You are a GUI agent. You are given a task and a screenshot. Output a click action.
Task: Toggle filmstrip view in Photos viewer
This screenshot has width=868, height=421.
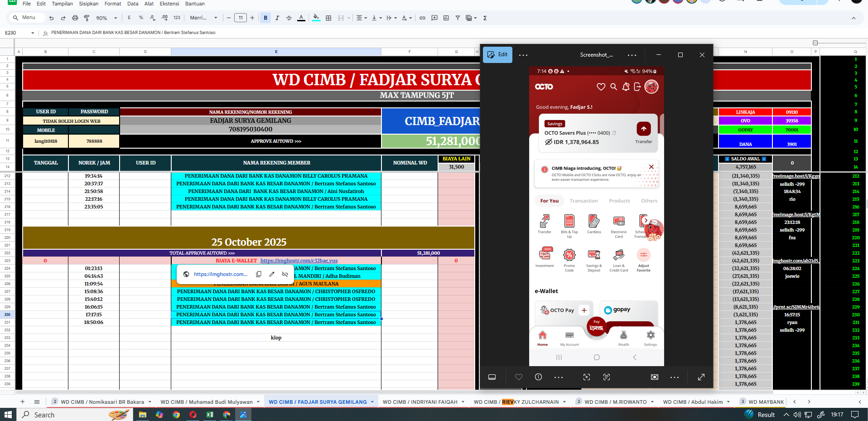pos(492,377)
